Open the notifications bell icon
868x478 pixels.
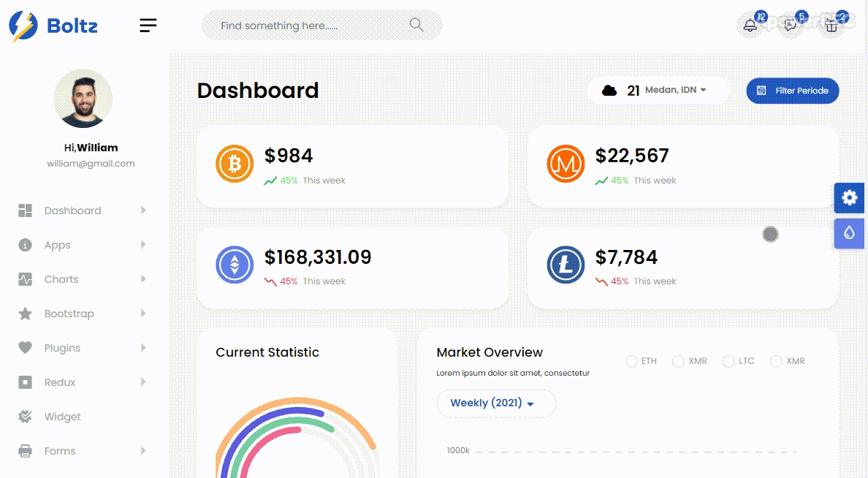point(750,26)
